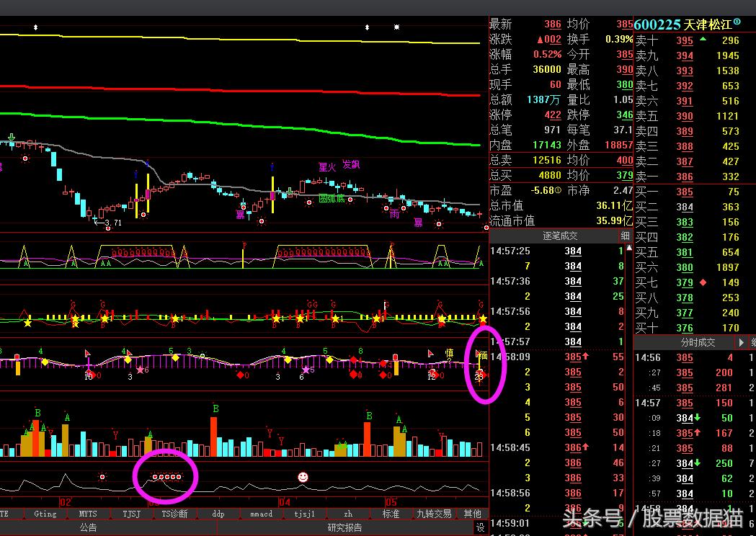Click the green MA line on chart

241,125
